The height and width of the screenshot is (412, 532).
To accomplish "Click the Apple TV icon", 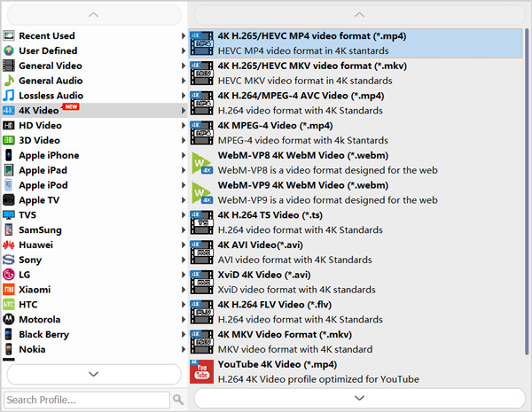I will click(9, 199).
